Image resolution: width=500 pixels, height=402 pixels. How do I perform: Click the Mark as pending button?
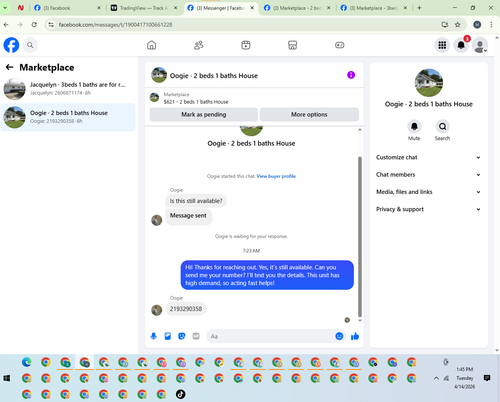(204, 114)
